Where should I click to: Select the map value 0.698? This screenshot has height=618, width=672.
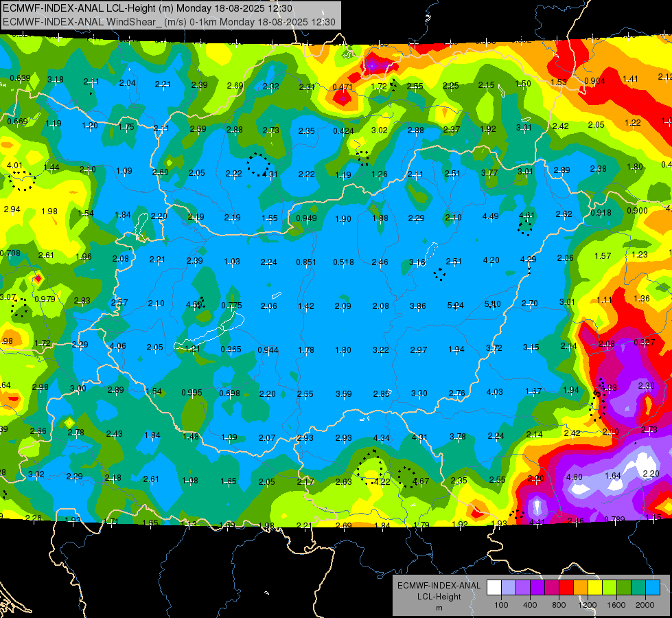(x=229, y=393)
